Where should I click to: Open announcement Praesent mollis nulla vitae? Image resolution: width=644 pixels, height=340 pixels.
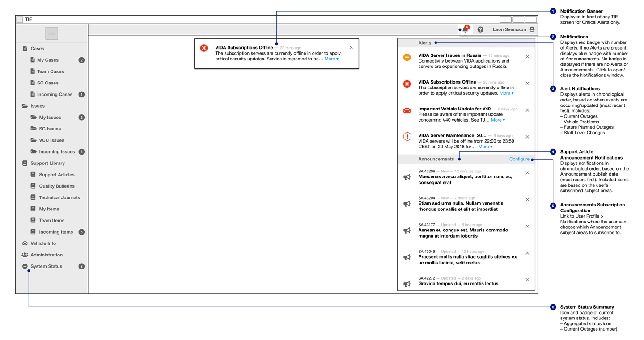tap(467, 260)
